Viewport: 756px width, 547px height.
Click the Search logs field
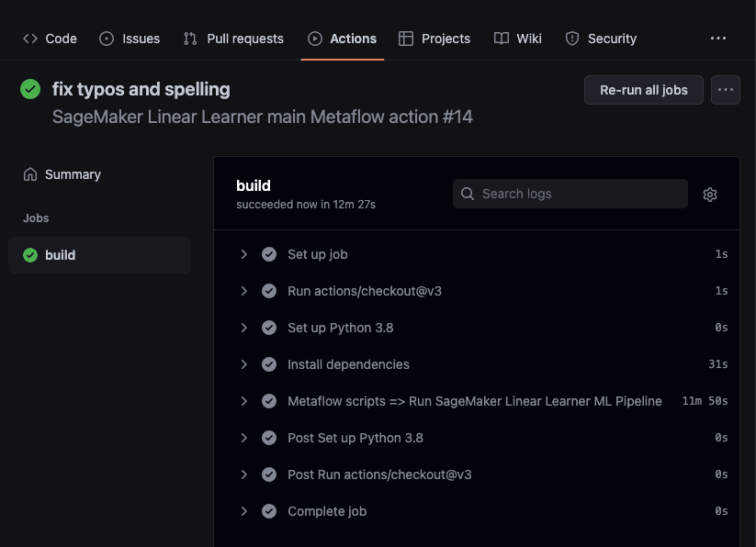pyautogui.click(x=570, y=194)
